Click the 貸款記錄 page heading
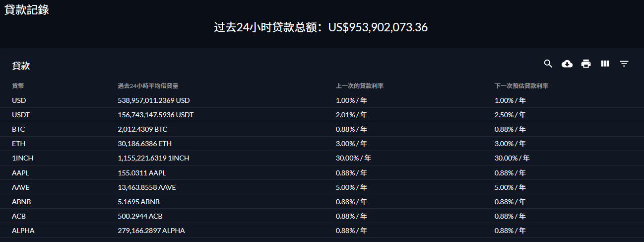Viewport: 644px width, 242px height. pyautogui.click(x=26, y=9)
